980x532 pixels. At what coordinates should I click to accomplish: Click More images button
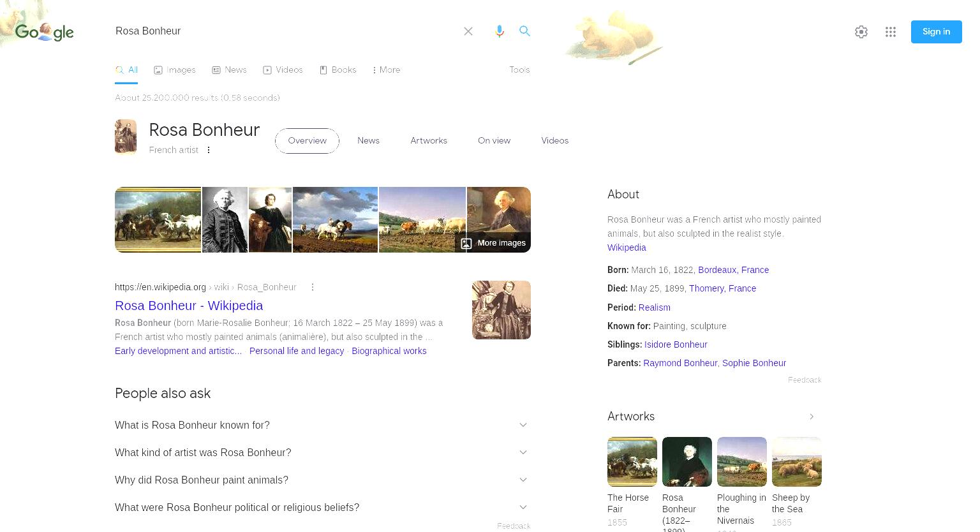click(x=493, y=243)
